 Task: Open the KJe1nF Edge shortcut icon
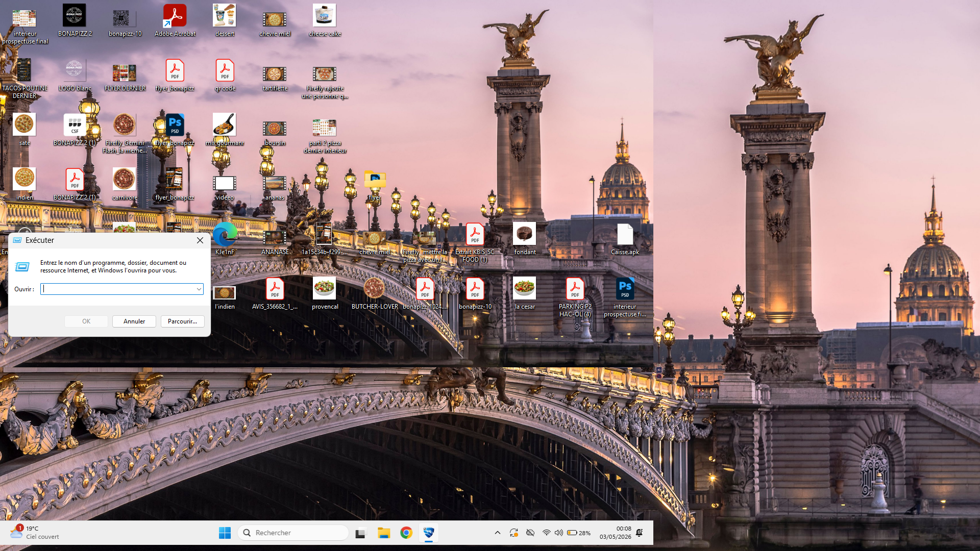pyautogui.click(x=225, y=239)
